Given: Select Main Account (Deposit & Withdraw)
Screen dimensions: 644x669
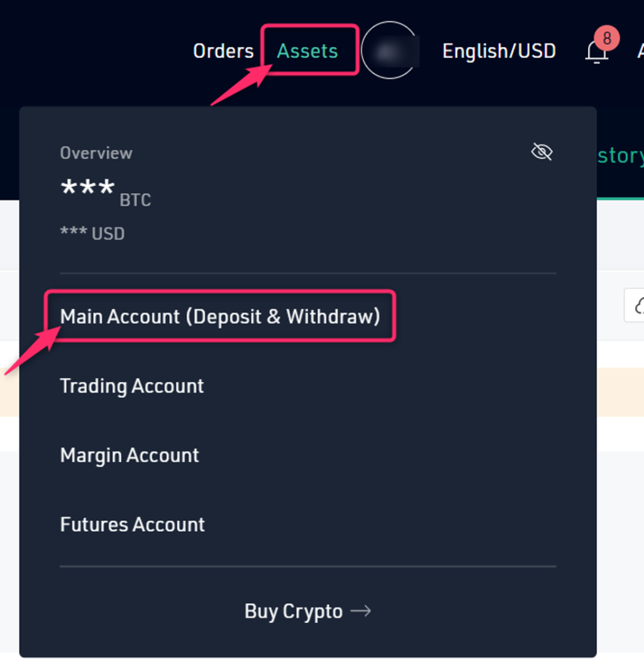Looking at the screenshot, I should click(x=220, y=317).
